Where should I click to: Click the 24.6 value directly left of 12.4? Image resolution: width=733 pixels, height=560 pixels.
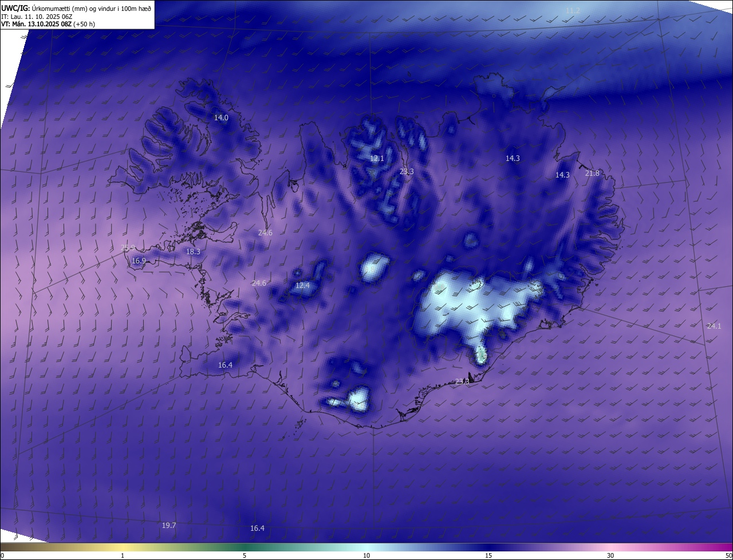pos(259,283)
